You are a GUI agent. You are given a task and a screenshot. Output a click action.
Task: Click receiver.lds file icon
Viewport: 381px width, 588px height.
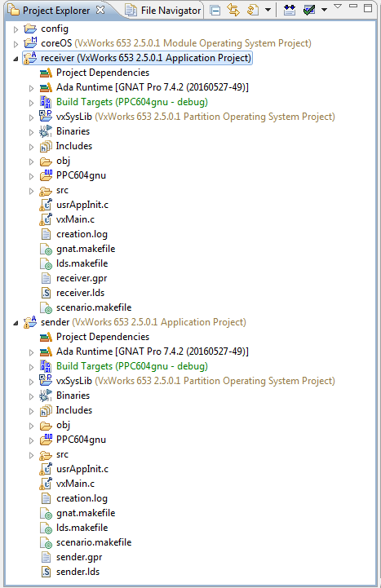coord(46,293)
